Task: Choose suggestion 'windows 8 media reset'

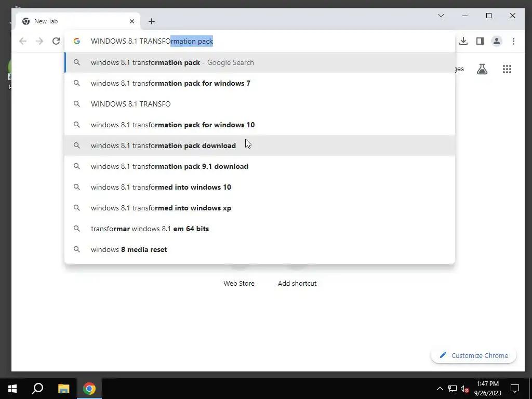Action: 260,249
